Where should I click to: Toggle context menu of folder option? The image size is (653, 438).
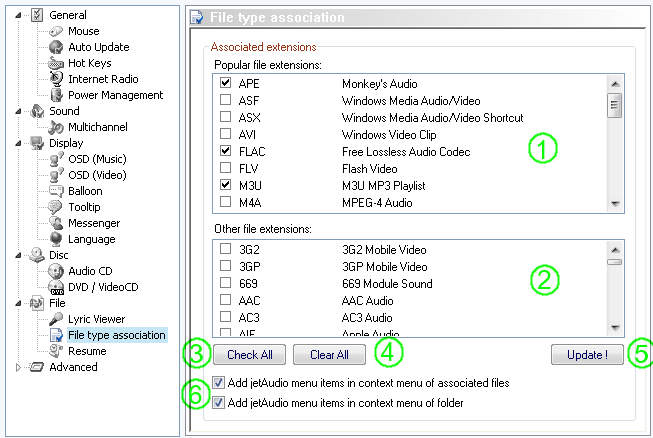pyautogui.click(x=218, y=403)
